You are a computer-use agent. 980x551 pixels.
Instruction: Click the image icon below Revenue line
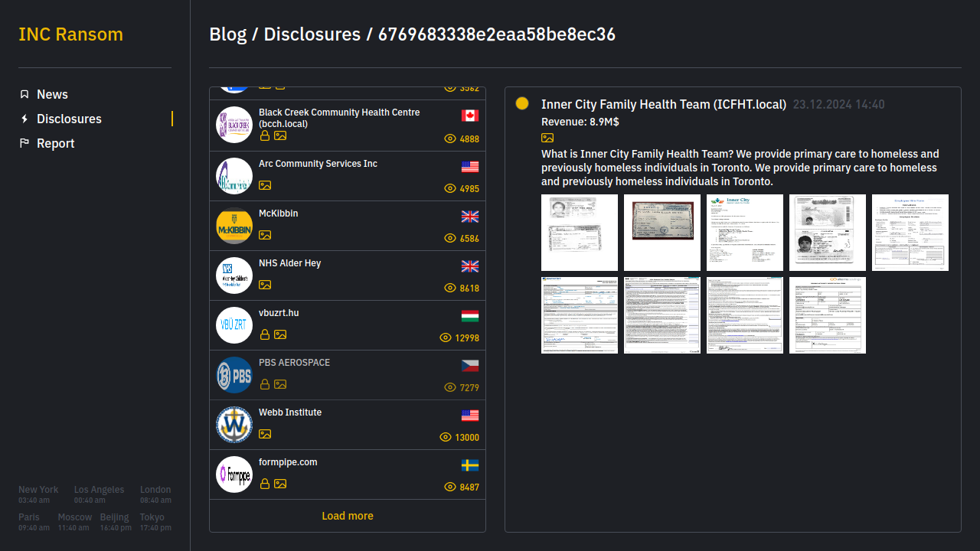tap(547, 138)
